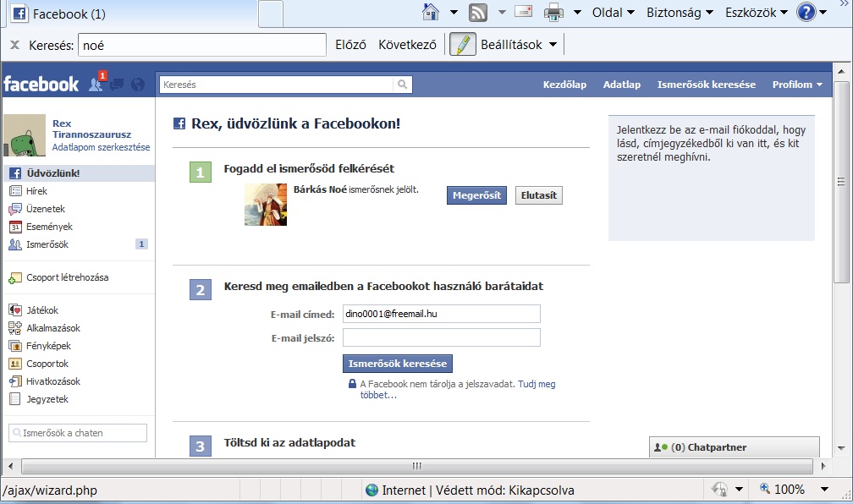The width and height of the screenshot is (853, 504).
Task: Open the Home icon dropdown arrow
Action: click(x=454, y=13)
